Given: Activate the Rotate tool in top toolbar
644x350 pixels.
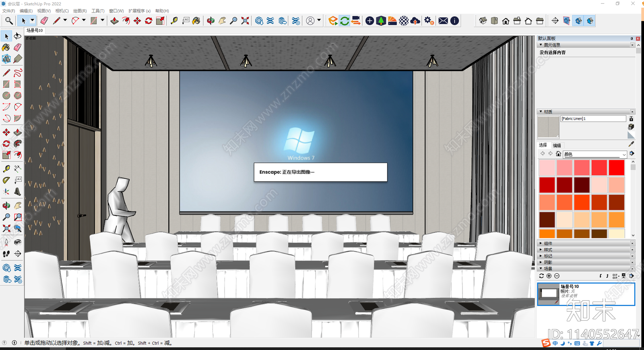Looking at the screenshot, I should pyautogui.click(x=149, y=21).
